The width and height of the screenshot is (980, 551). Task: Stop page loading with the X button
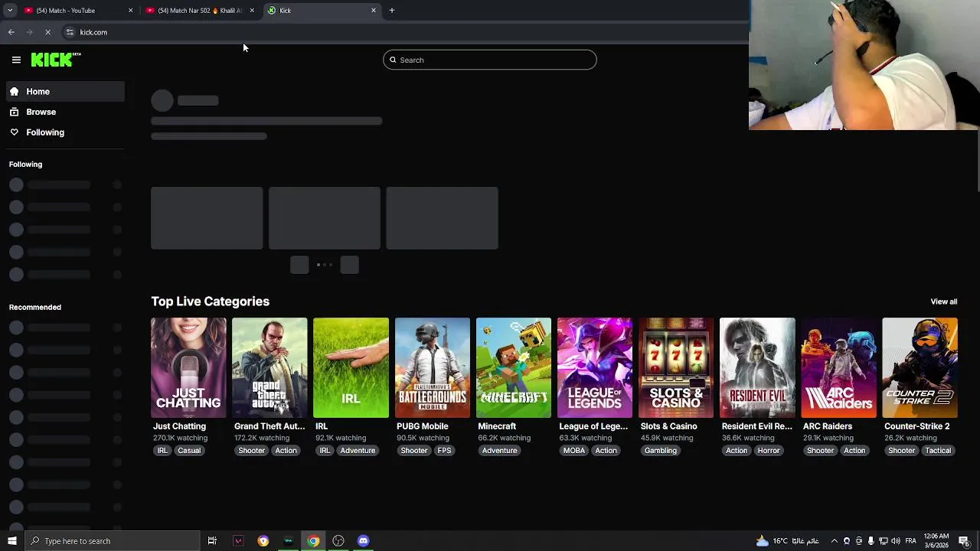47,32
